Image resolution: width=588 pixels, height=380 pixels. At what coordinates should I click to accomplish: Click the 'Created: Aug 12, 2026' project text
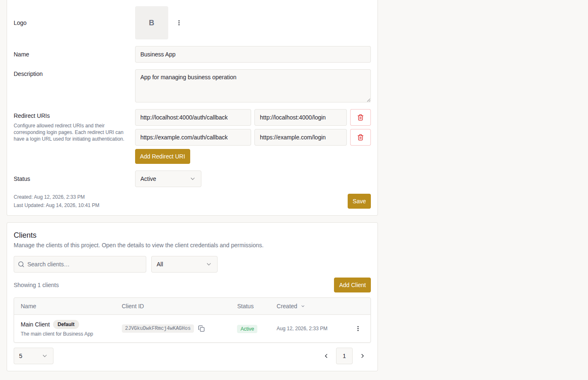coord(49,197)
